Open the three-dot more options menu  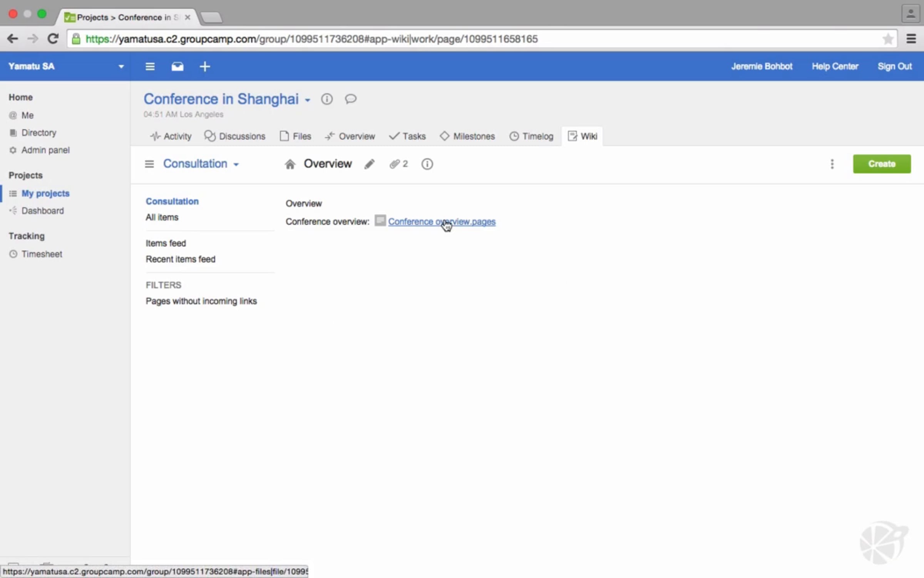(x=832, y=164)
